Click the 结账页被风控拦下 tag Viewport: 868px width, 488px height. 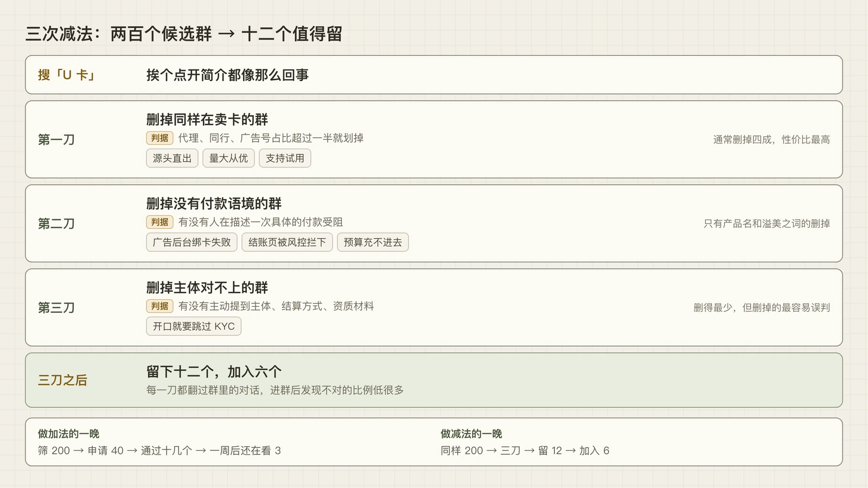pyautogui.click(x=287, y=242)
